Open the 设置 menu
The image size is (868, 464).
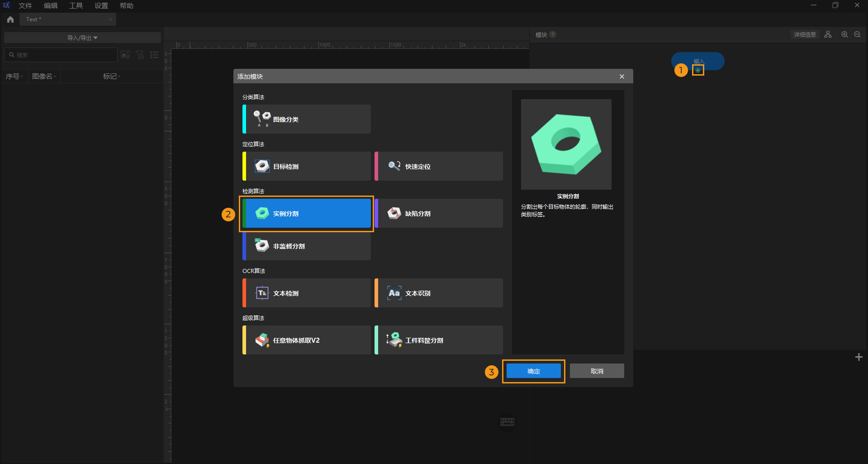pyautogui.click(x=101, y=5)
